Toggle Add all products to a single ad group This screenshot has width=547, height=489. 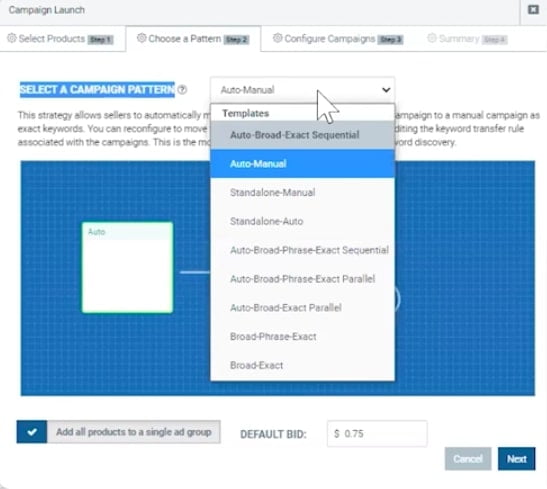coord(32,432)
